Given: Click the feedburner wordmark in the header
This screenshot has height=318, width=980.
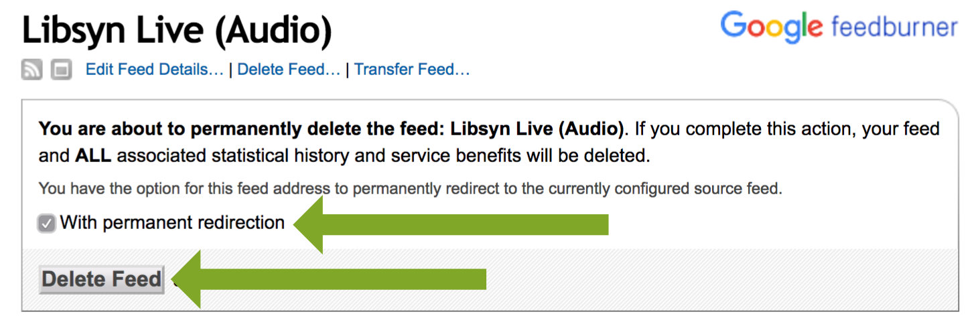Looking at the screenshot, I should 894,27.
